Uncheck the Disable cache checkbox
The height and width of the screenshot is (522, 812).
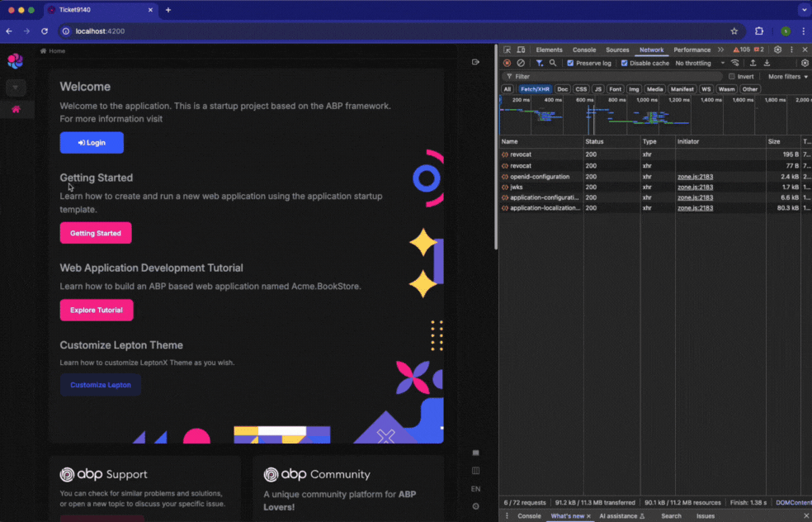pos(625,63)
